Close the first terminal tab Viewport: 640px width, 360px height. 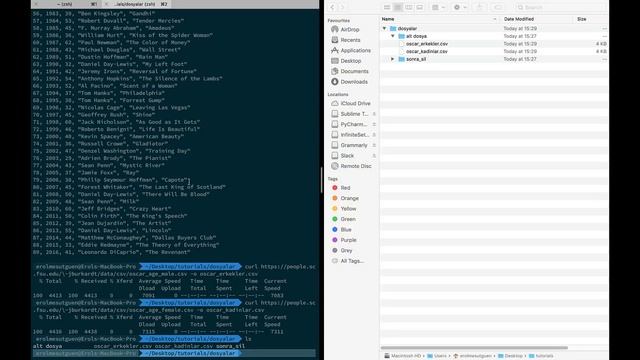coord(36,4)
